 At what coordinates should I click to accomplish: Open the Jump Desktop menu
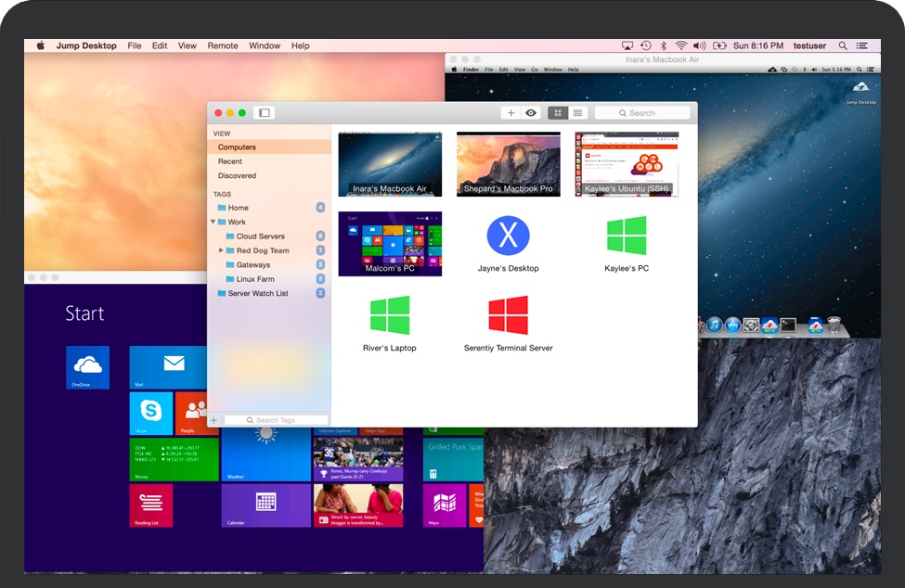tap(86, 45)
